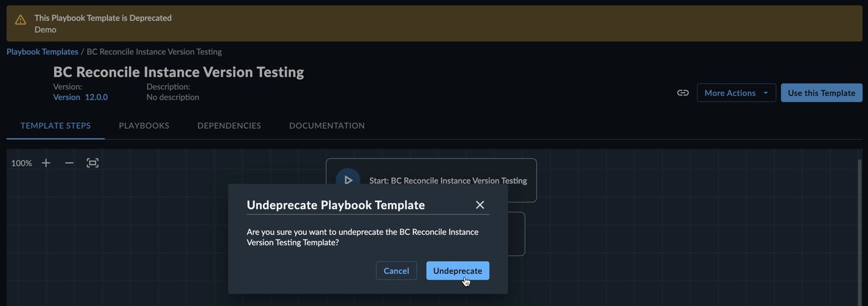
Task: Zoom in with the plus icon
Action: [46, 163]
